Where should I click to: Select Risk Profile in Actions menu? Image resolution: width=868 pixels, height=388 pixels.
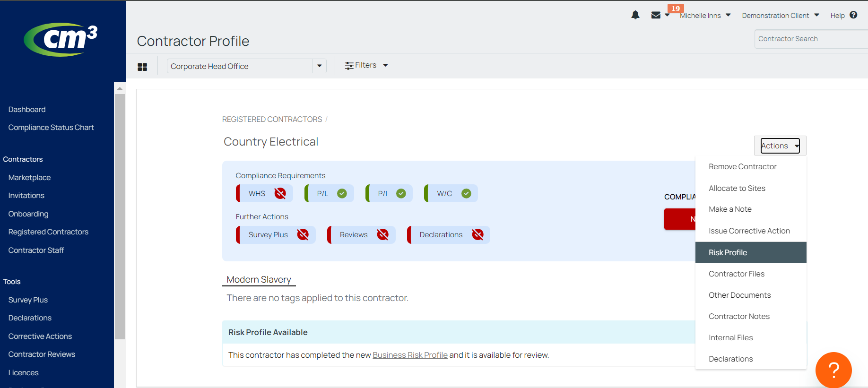click(751, 252)
